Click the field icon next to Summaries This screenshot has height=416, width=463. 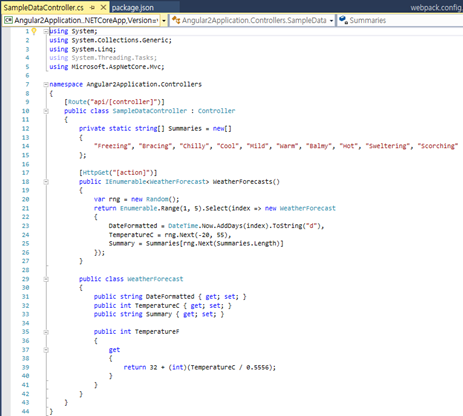343,20
